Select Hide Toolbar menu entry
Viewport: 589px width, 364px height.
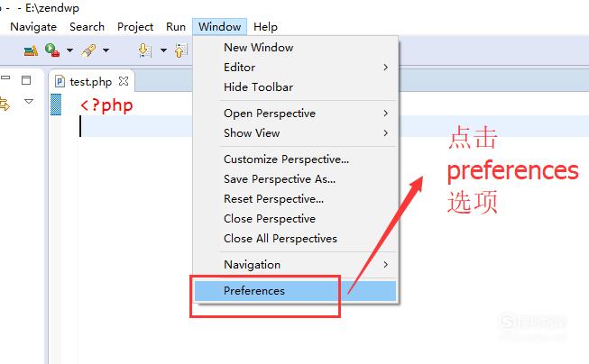coord(295,87)
